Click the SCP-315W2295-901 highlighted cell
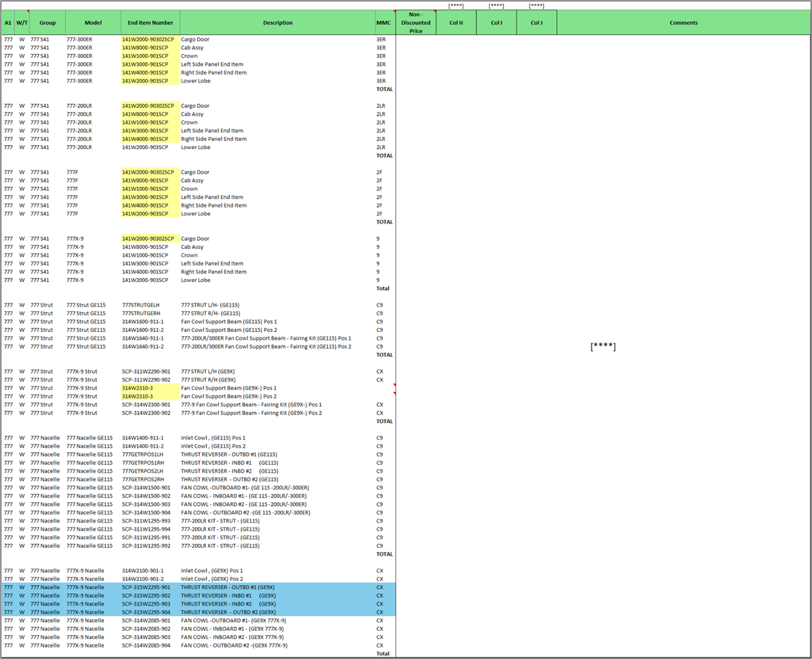The image size is (812, 659). pos(146,587)
